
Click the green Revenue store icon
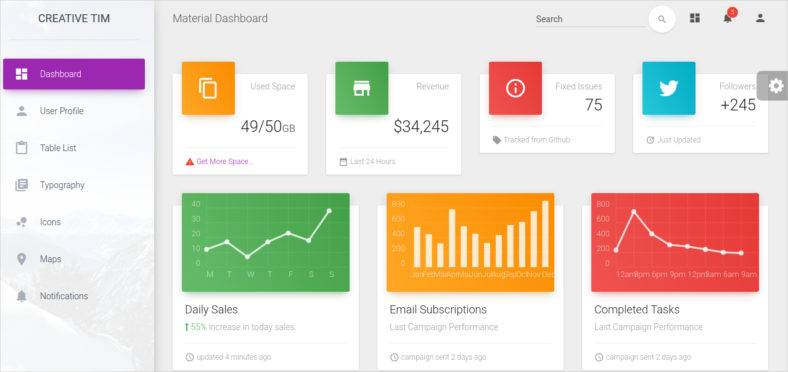point(362,88)
